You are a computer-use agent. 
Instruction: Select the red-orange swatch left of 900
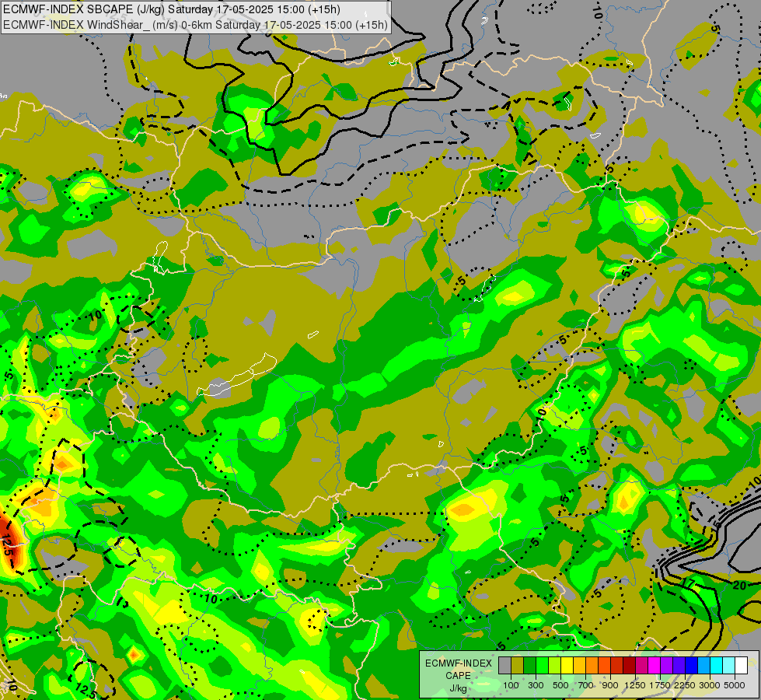[x=604, y=665]
